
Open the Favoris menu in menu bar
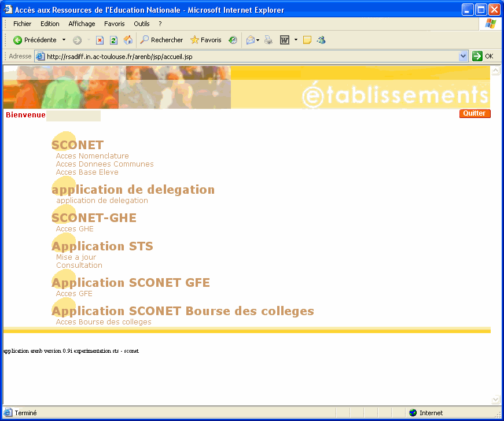coord(114,24)
